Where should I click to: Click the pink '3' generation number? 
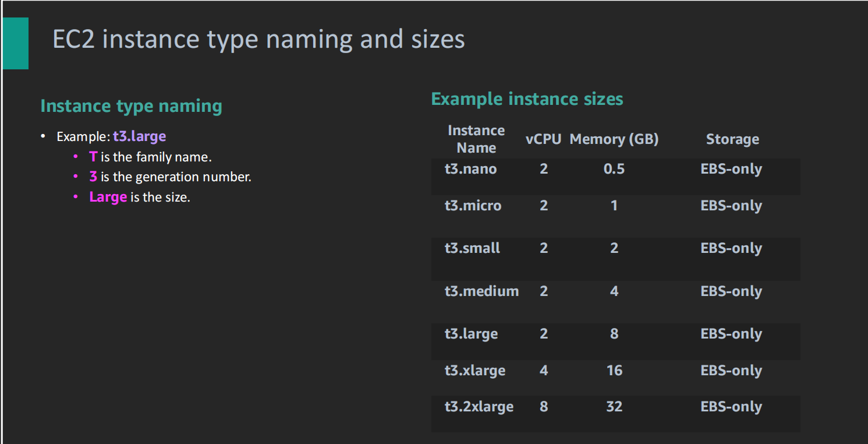point(93,177)
